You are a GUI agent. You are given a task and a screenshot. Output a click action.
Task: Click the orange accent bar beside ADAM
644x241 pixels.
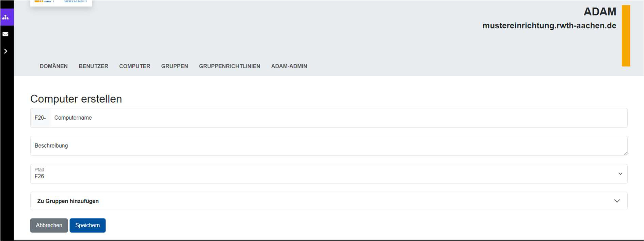click(626, 36)
